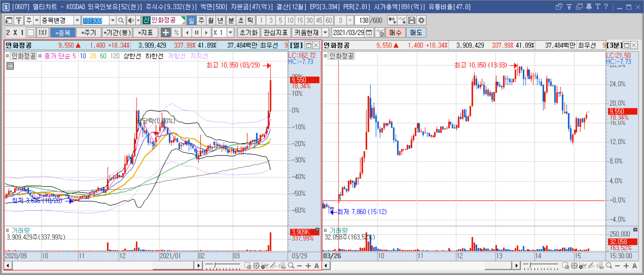Click the speaker sound icon in the toolbar

[131, 20]
